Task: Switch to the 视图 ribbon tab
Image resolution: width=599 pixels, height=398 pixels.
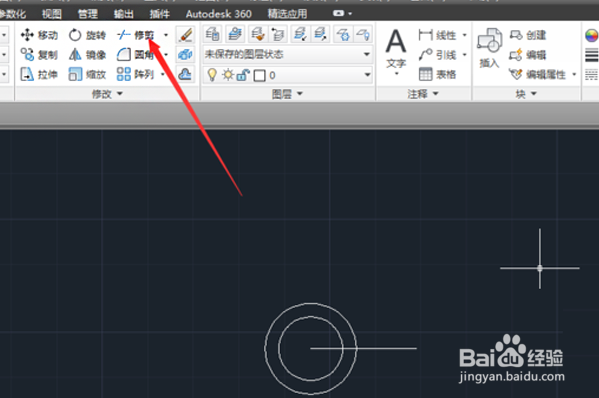Action: click(x=52, y=14)
